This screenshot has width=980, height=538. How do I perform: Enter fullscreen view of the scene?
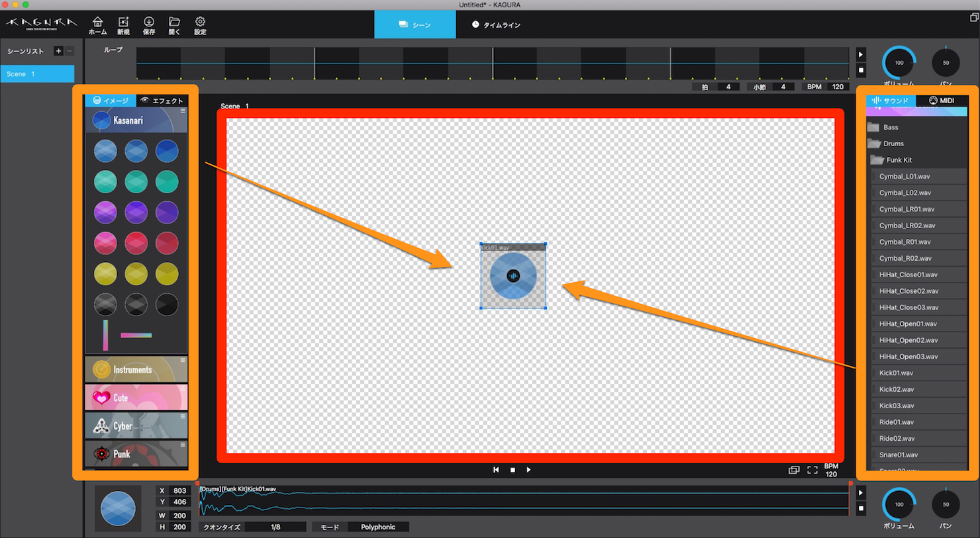pos(812,470)
